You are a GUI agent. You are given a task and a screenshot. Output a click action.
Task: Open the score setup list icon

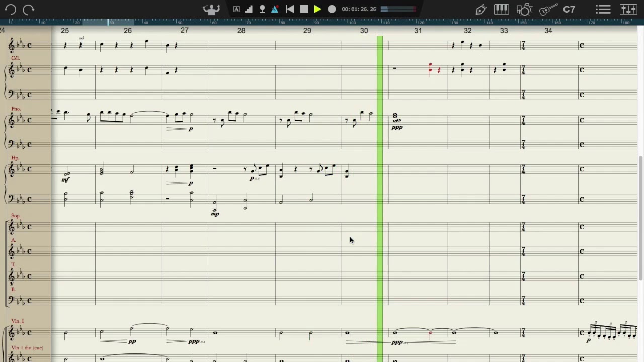point(603,9)
